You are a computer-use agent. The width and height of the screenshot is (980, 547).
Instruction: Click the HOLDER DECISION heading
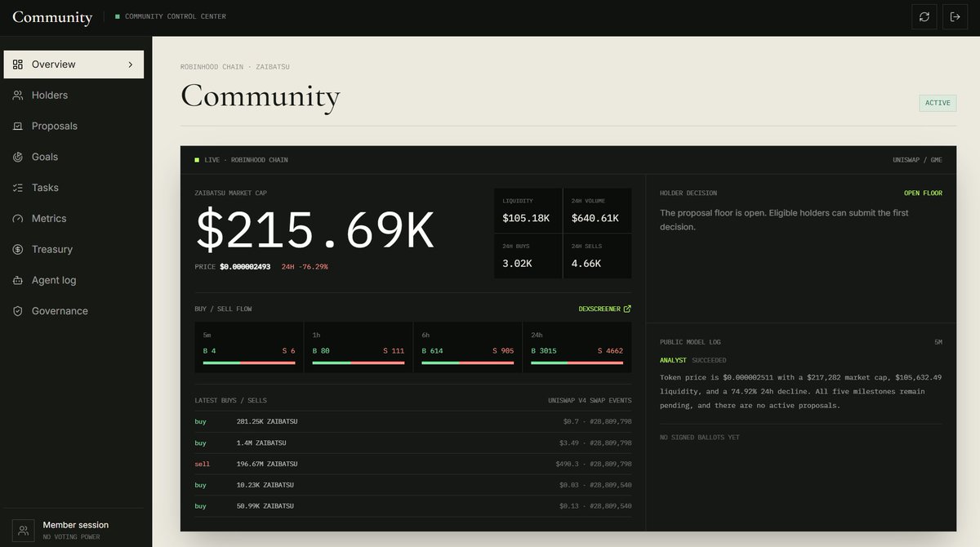[x=688, y=193]
